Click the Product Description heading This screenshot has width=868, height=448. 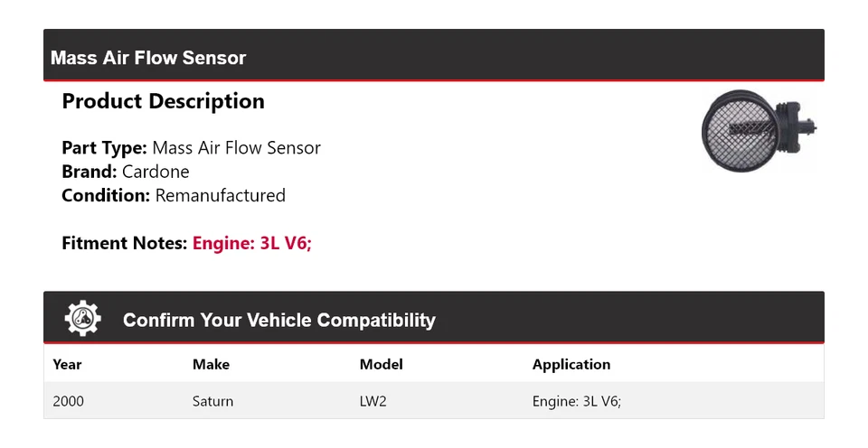[163, 101]
